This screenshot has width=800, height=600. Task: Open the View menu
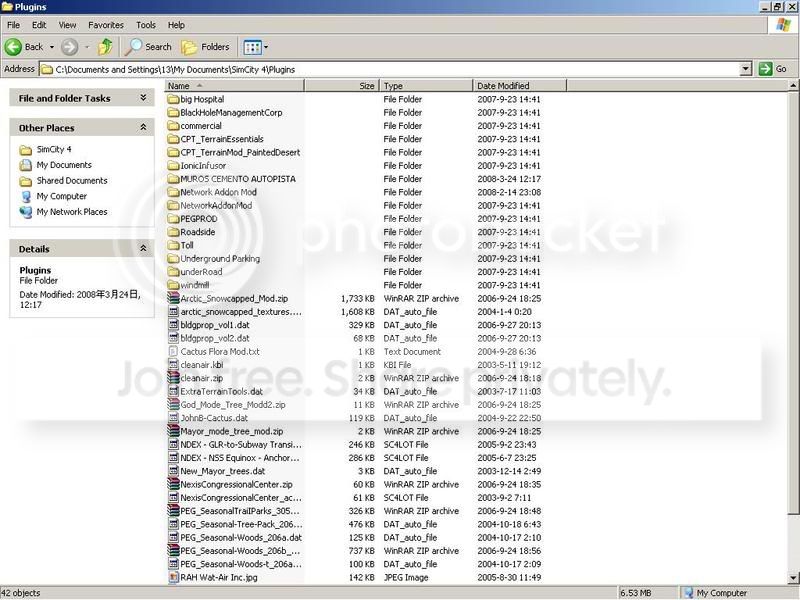[x=67, y=24]
